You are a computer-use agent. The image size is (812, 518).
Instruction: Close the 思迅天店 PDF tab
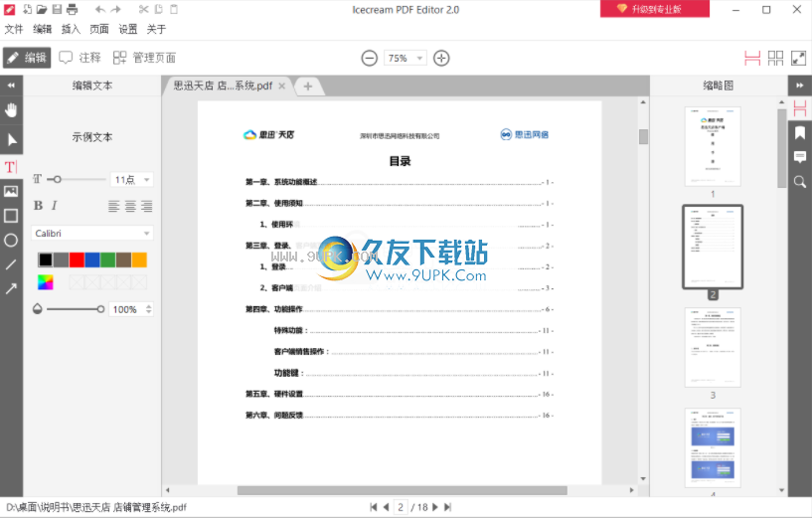pos(281,86)
